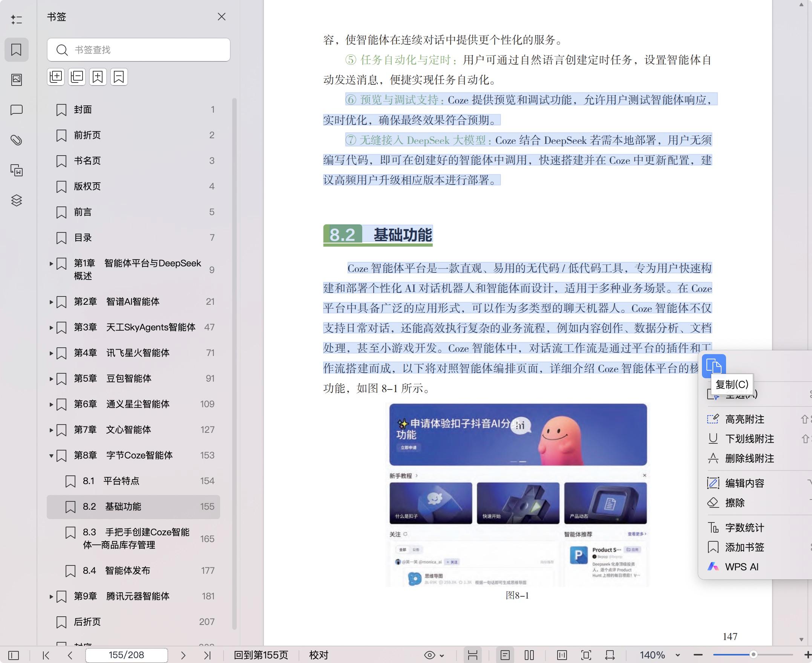
Task: Click the 图8-1 Coze screenshot image
Action: [x=518, y=495]
